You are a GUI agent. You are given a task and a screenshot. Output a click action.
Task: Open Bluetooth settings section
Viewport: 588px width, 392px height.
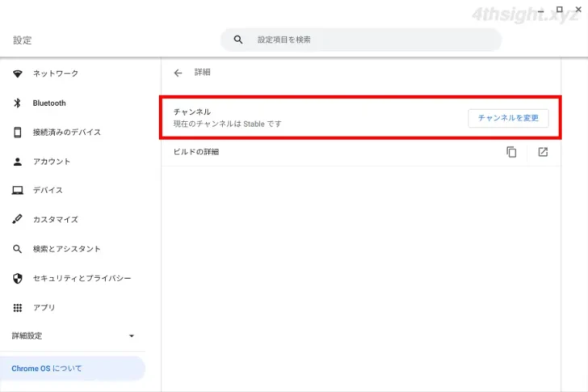click(x=49, y=103)
